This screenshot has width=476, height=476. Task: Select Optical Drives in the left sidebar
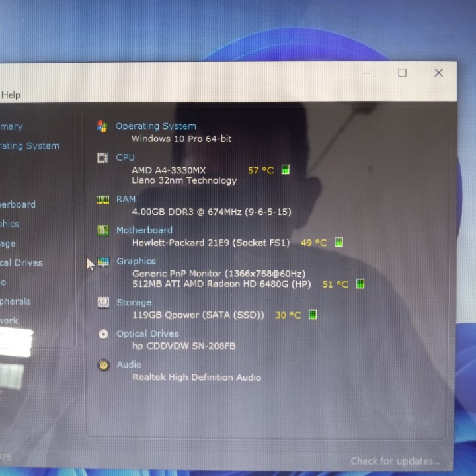[x=21, y=262]
